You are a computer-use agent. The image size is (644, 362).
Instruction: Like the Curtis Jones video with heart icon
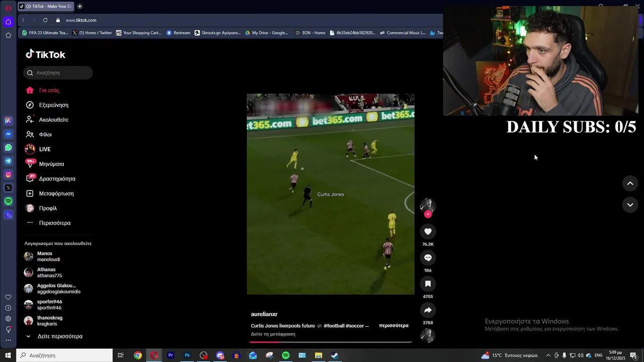(x=428, y=231)
